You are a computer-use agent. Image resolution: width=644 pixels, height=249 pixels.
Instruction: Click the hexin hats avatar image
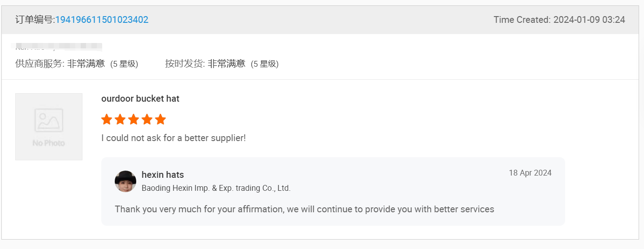[125, 181]
